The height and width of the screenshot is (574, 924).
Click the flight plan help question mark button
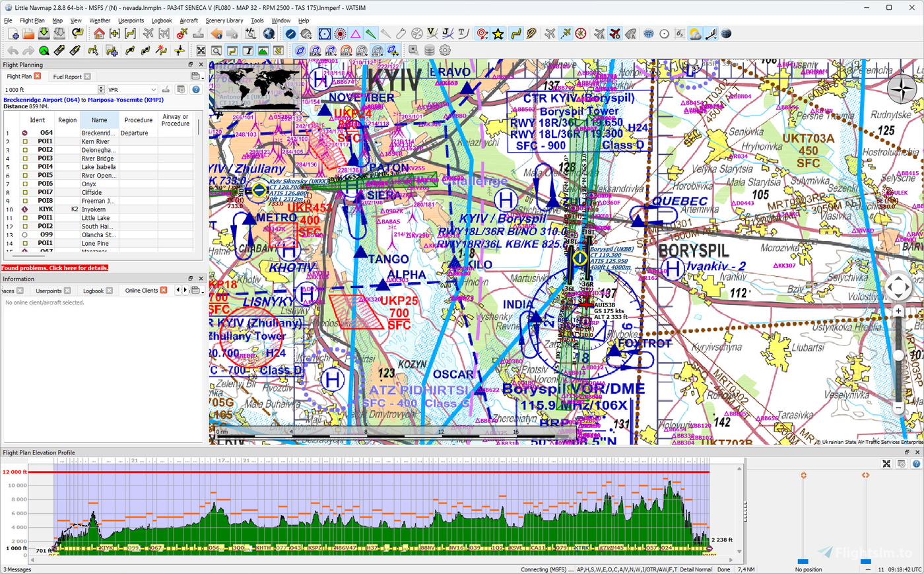[x=196, y=90]
